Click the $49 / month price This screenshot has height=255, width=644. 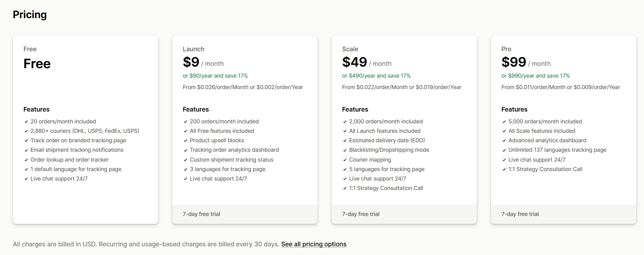click(x=367, y=62)
